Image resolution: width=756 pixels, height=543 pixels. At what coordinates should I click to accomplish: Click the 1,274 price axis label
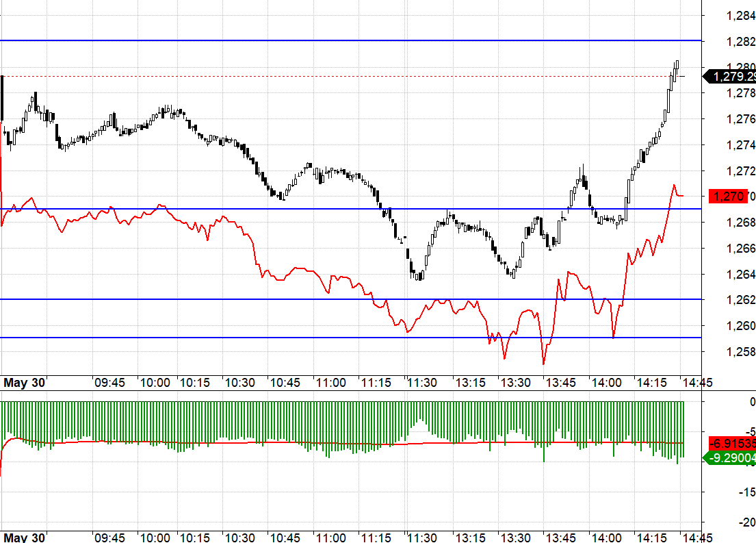point(740,144)
